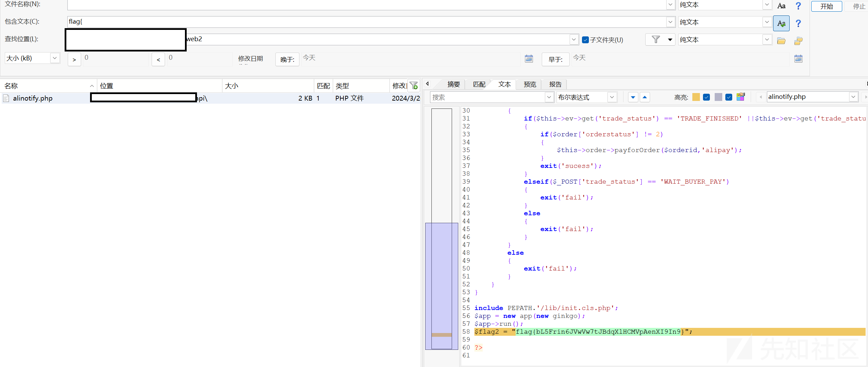Pick the gray-purple highlight color swatch

(718, 97)
